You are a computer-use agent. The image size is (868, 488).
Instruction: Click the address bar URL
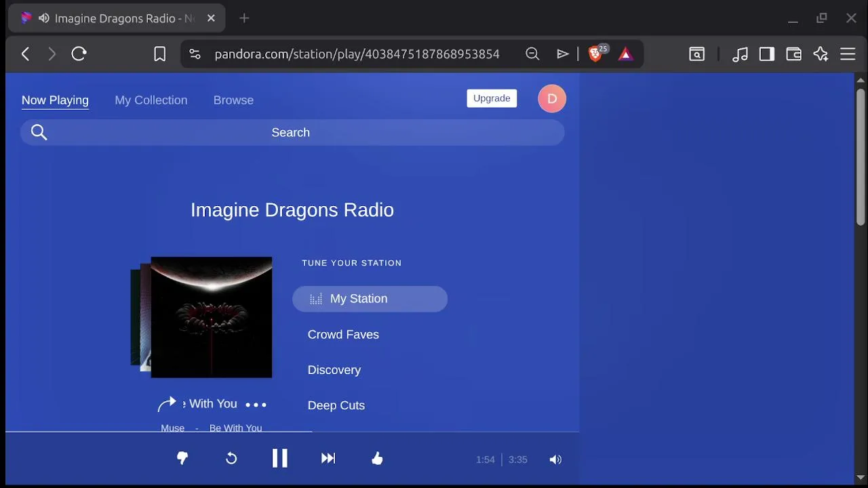point(357,54)
